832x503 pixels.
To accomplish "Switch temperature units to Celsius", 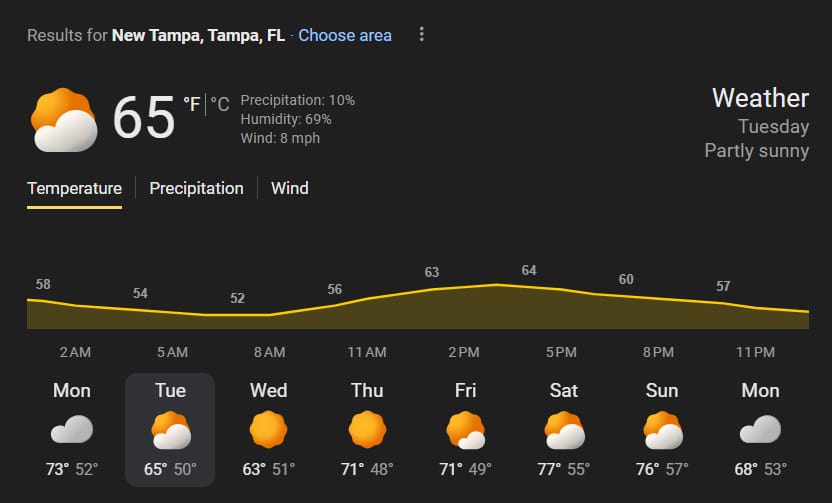I will pyautogui.click(x=220, y=103).
